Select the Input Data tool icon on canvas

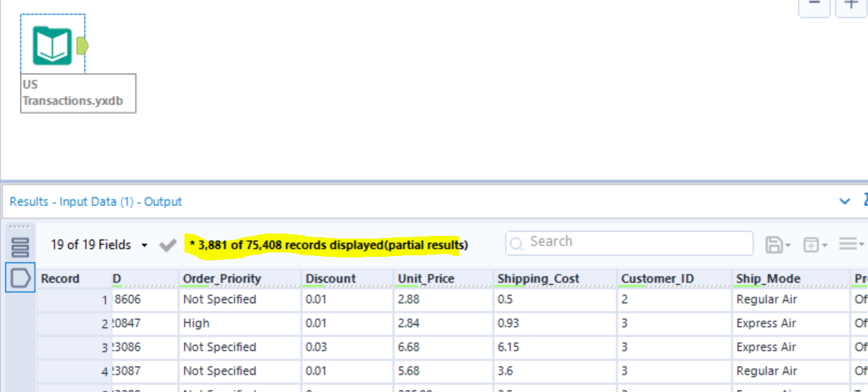click(52, 46)
